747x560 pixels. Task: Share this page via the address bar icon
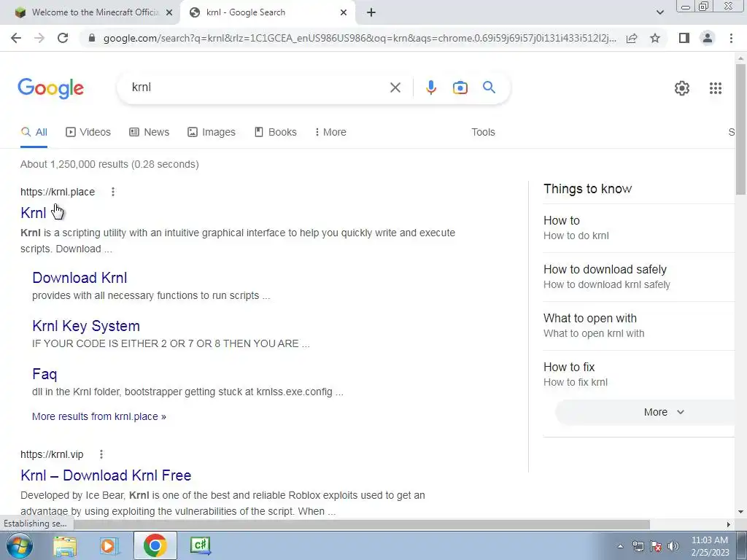click(x=632, y=38)
